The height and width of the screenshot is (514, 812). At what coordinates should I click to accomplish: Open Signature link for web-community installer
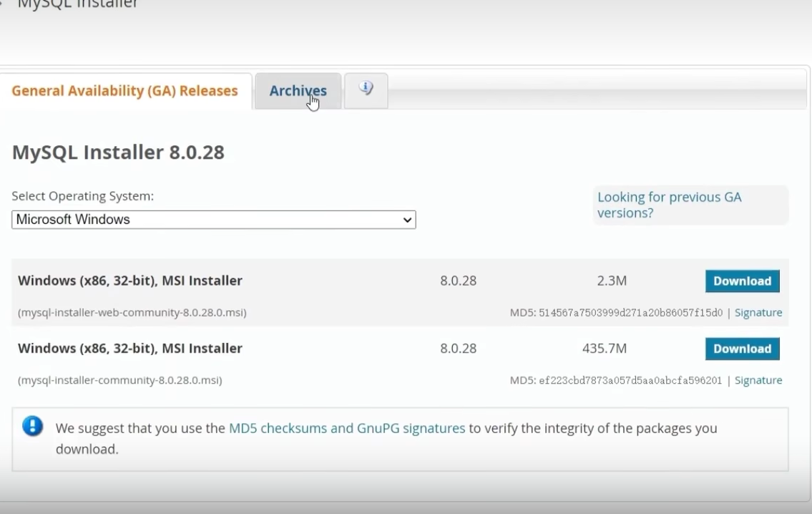(758, 312)
